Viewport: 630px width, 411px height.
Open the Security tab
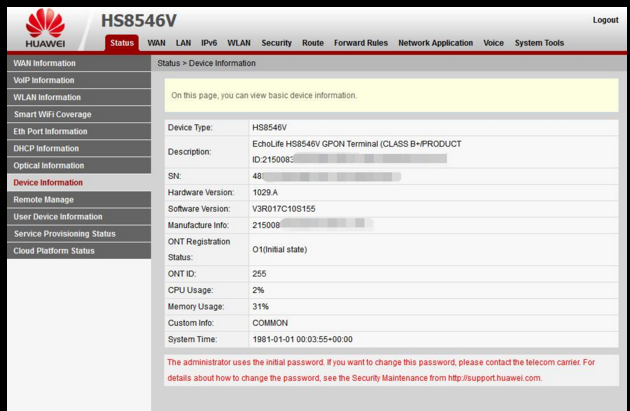276,43
